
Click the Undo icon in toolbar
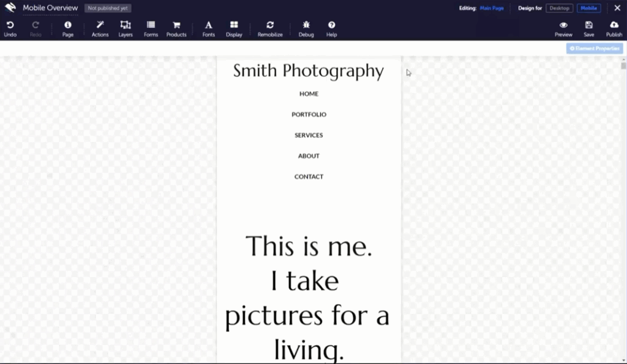(x=10, y=25)
